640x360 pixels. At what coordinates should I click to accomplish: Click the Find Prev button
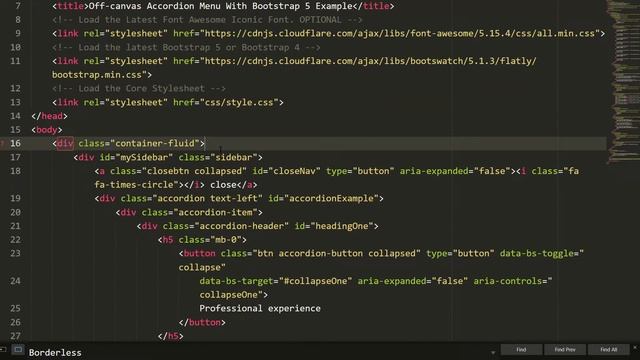tap(565, 350)
